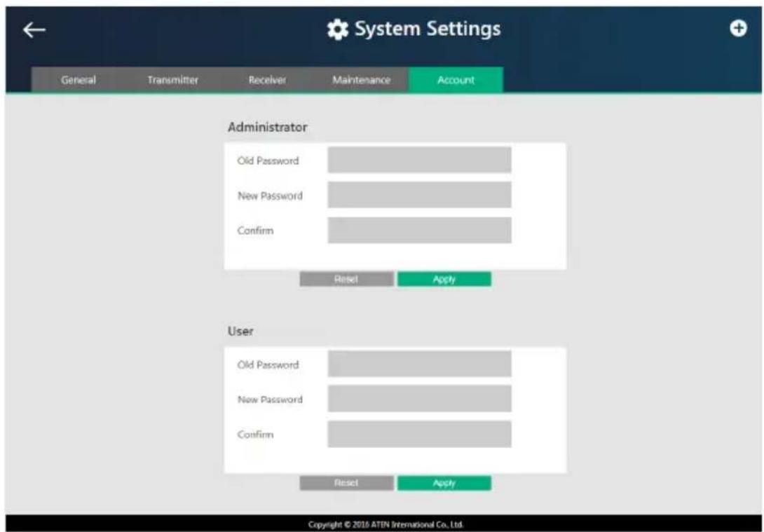Open the Receiver tab
The width and height of the screenshot is (764, 532).
coord(267,80)
